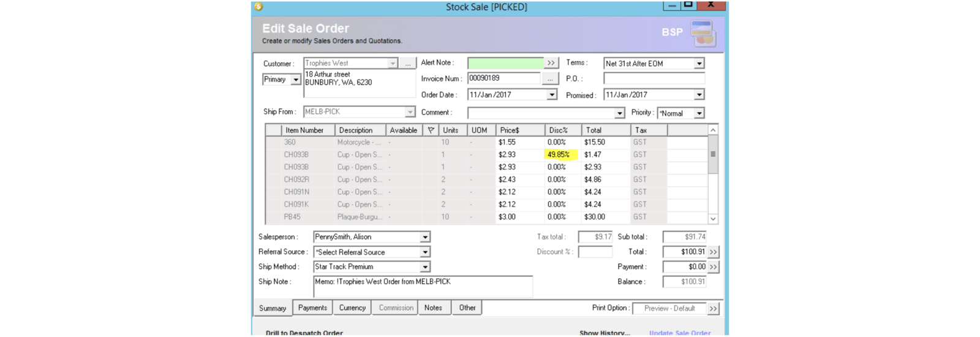Screen dimensions: 980x337
Task: Click the filter funnel icon in grid header
Action: pyautogui.click(x=431, y=131)
